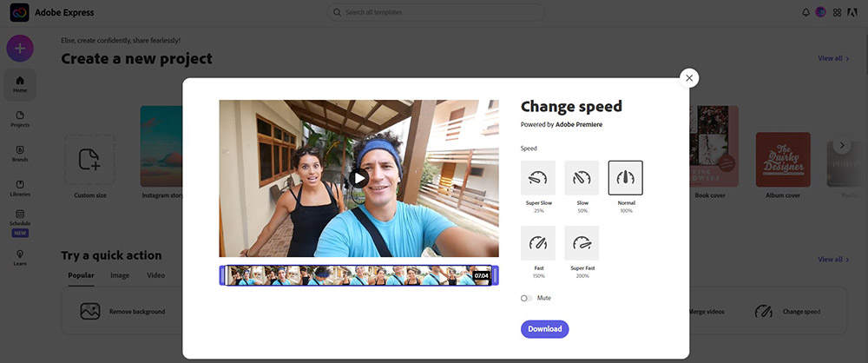The image size is (868, 363).
Task: Click View all next to Try a quick action
Action: click(833, 260)
